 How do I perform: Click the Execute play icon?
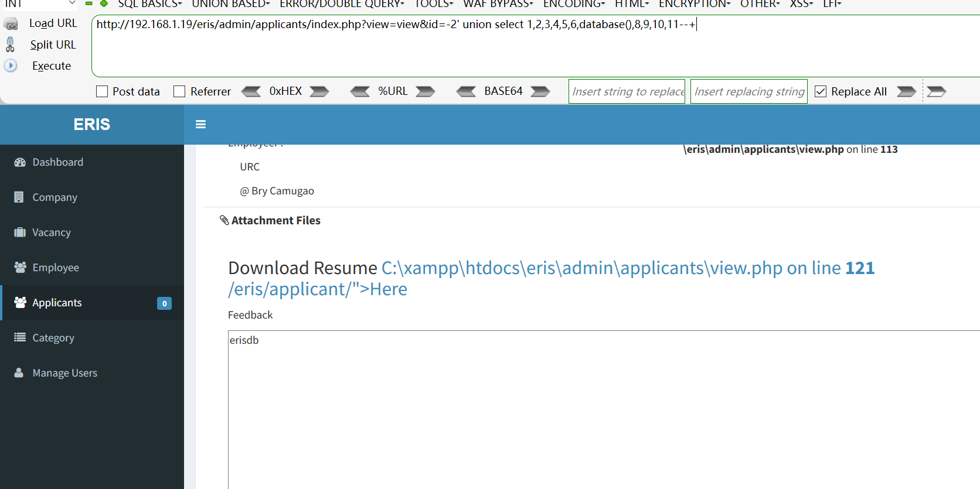(11, 66)
